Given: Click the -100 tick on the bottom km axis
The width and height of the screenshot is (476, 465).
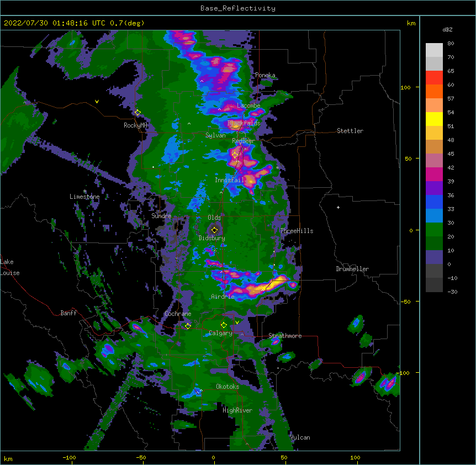Looking at the screenshot, I should point(70,458).
